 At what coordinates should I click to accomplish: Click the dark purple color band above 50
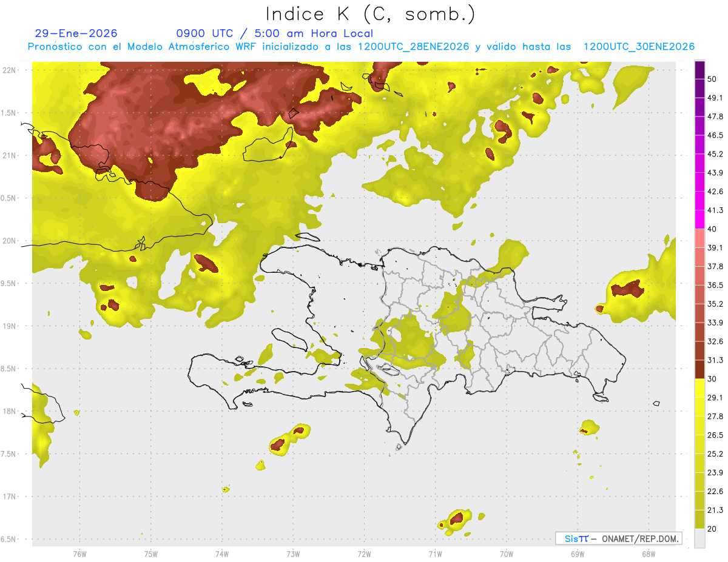699,70
